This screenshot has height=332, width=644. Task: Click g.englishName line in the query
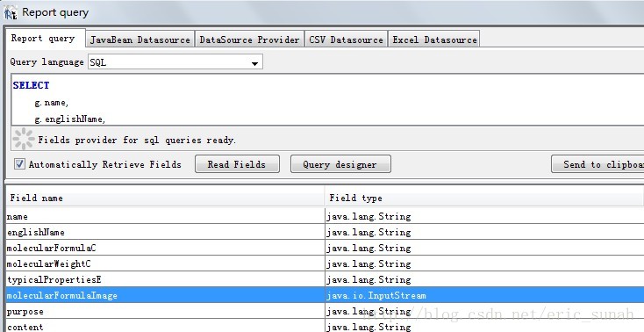70,119
